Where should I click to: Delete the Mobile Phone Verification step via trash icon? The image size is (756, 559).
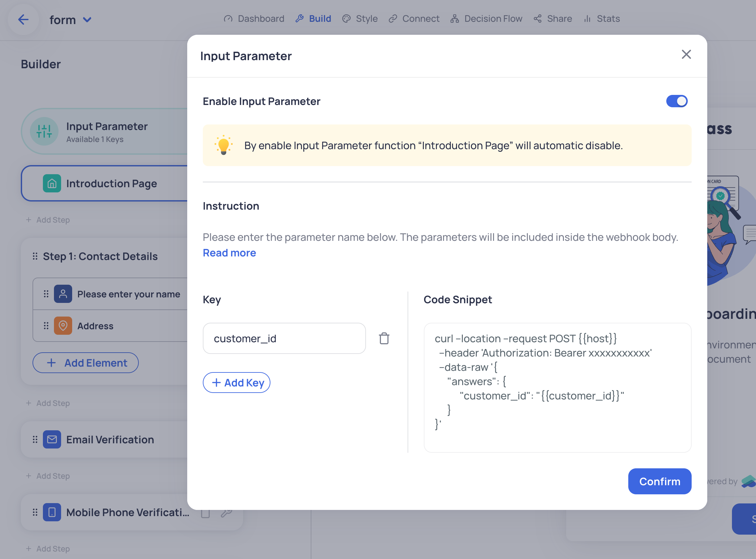(x=205, y=513)
